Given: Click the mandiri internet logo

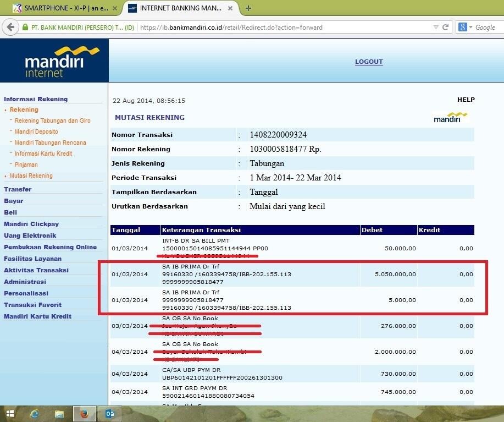Looking at the screenshot, I should (54, 61).
